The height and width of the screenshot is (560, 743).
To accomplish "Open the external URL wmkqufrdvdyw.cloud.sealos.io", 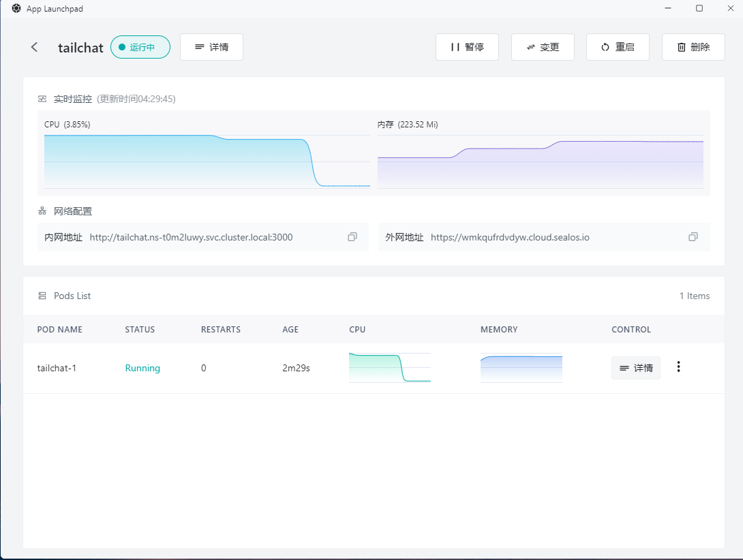I will 510,237.
